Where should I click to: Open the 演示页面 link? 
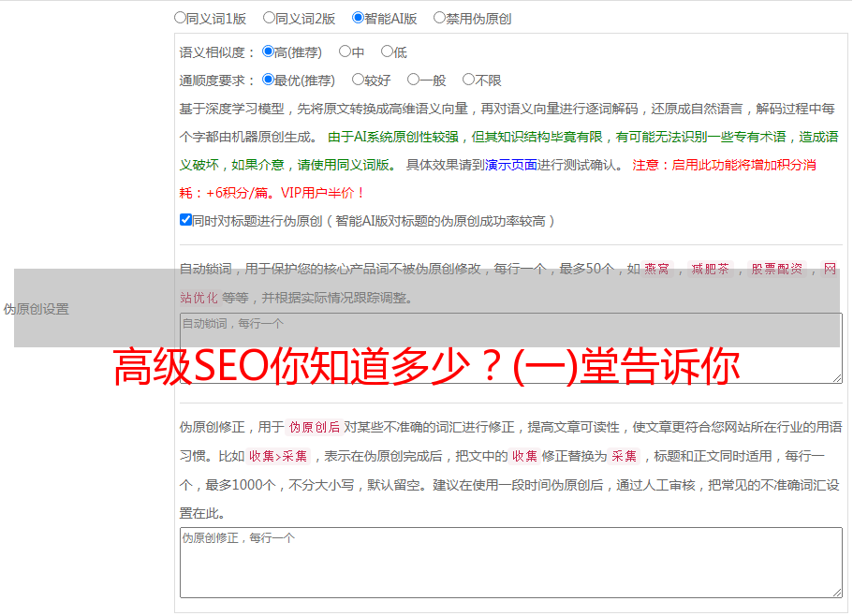[511, 165]
